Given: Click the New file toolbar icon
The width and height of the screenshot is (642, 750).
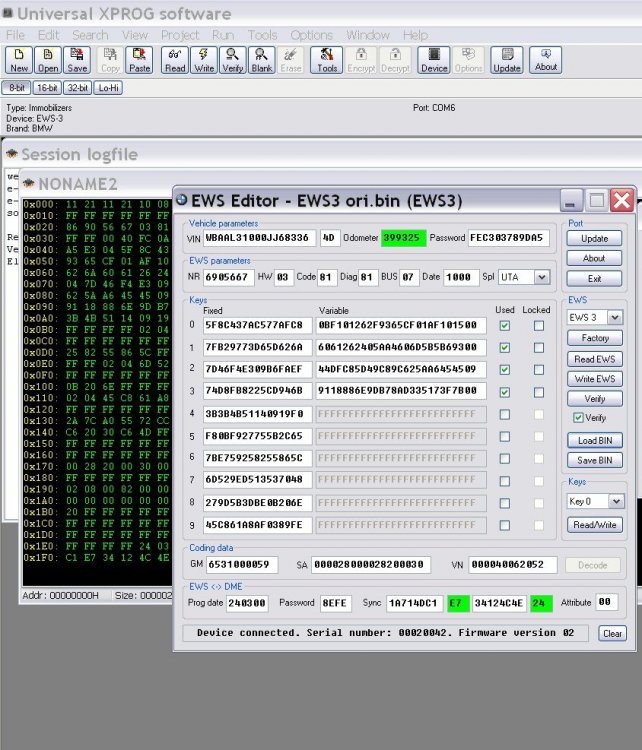Looking at the screenshot, I should (19, 60).
